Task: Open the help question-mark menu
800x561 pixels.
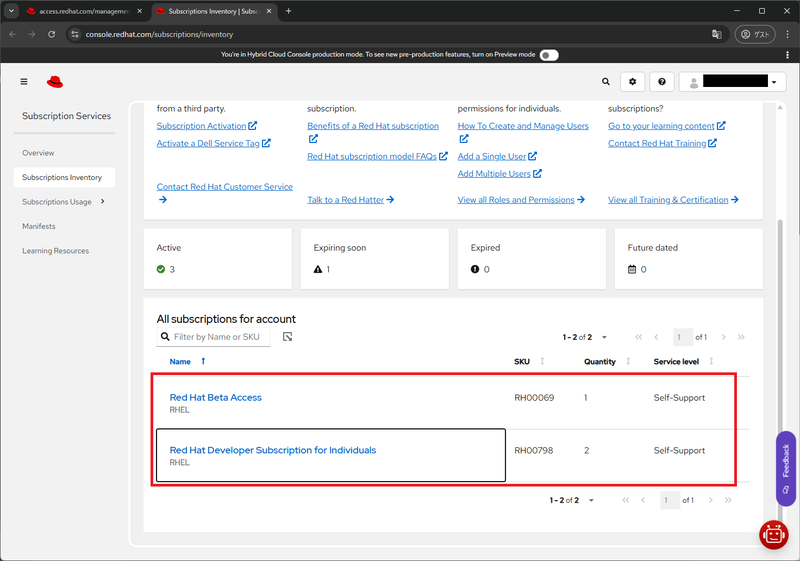Action: pyautogui.click(x=662, y=82)
